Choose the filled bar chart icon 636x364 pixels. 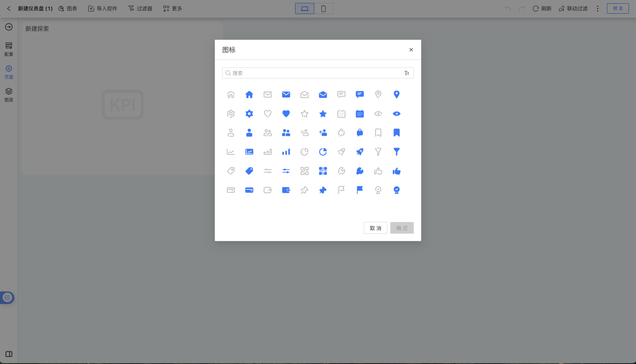(286, 152)
